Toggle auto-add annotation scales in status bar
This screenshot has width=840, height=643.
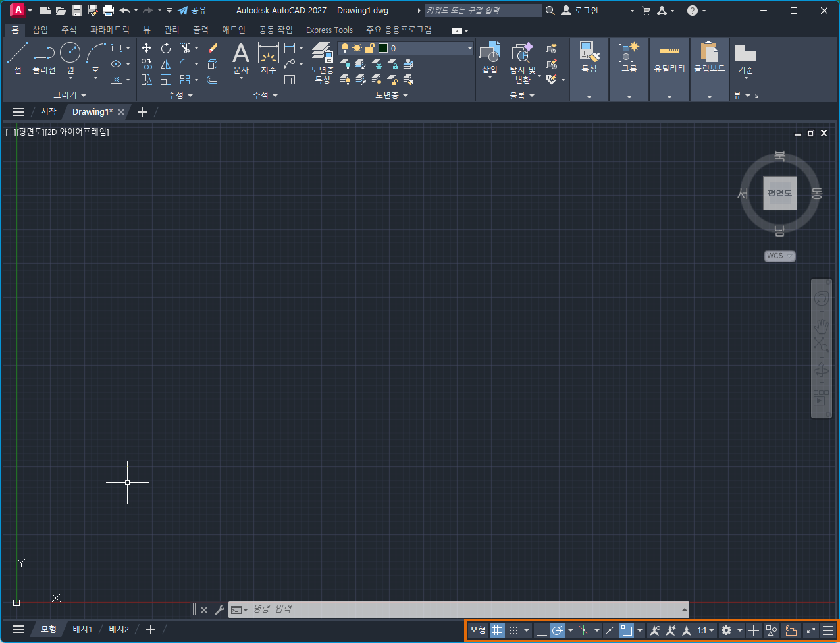click(x=671, y=630)
